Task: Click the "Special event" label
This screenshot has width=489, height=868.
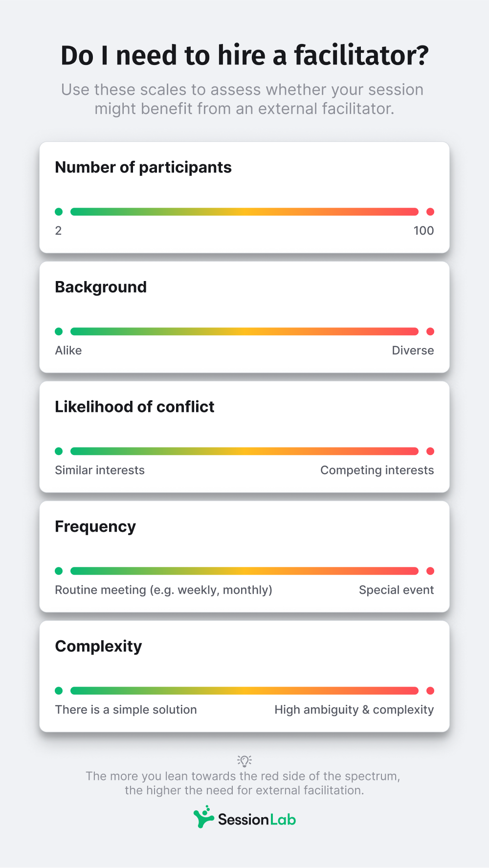Action: pyautogui.click(x=396, y=590)
